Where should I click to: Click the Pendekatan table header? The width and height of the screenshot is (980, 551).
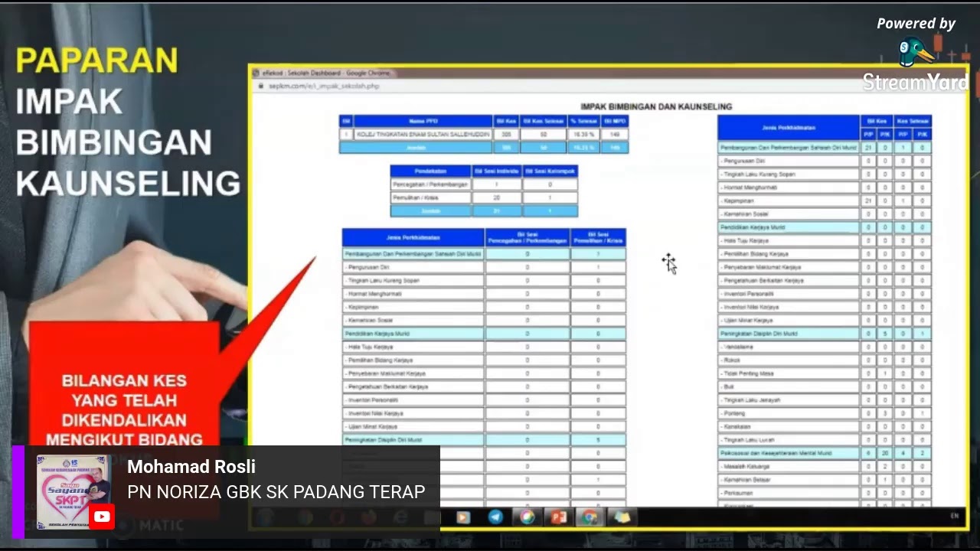(431, 171)
